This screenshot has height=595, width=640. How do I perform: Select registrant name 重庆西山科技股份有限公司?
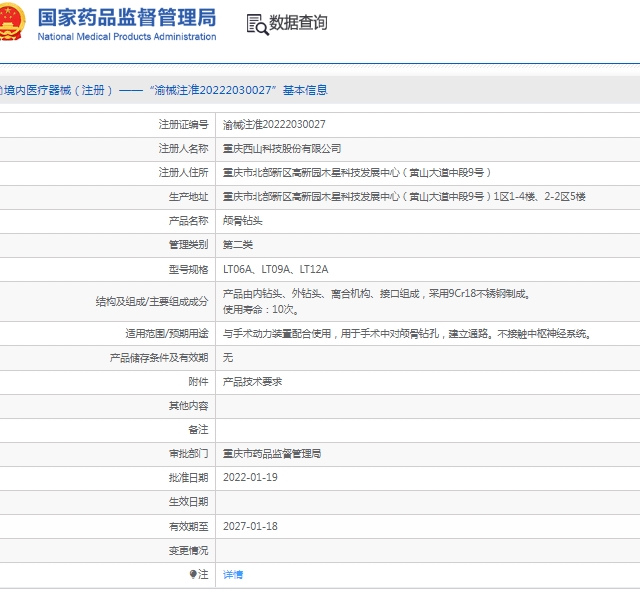[x=282, y=149]
